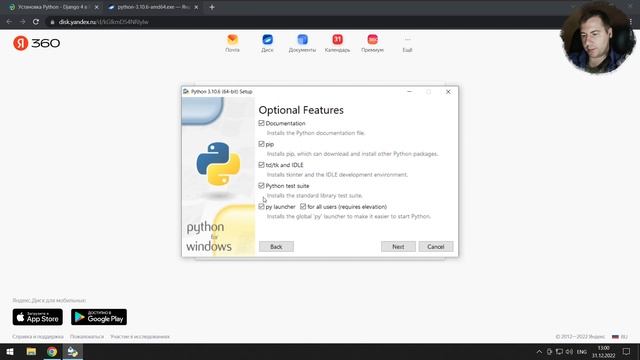640x360 pixels.
Task: Open the Google Play download badge
Action: pyautogui.click(x=99, y=317)
